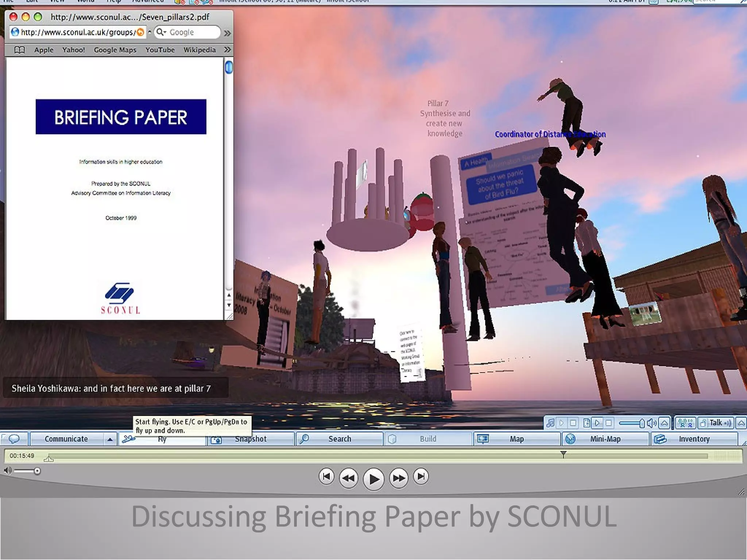Open the world Map
Viewport: 747px width, 560px height.
[x=517, y=439]
